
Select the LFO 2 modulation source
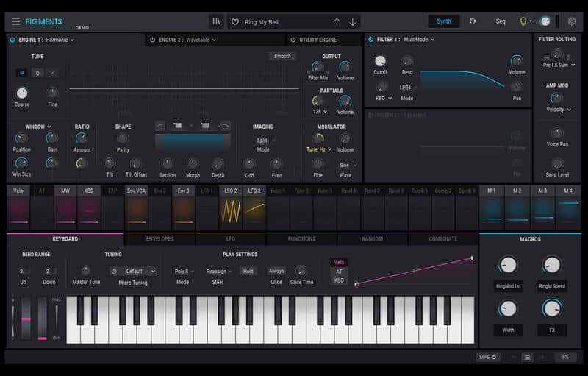tap(231, 207)
